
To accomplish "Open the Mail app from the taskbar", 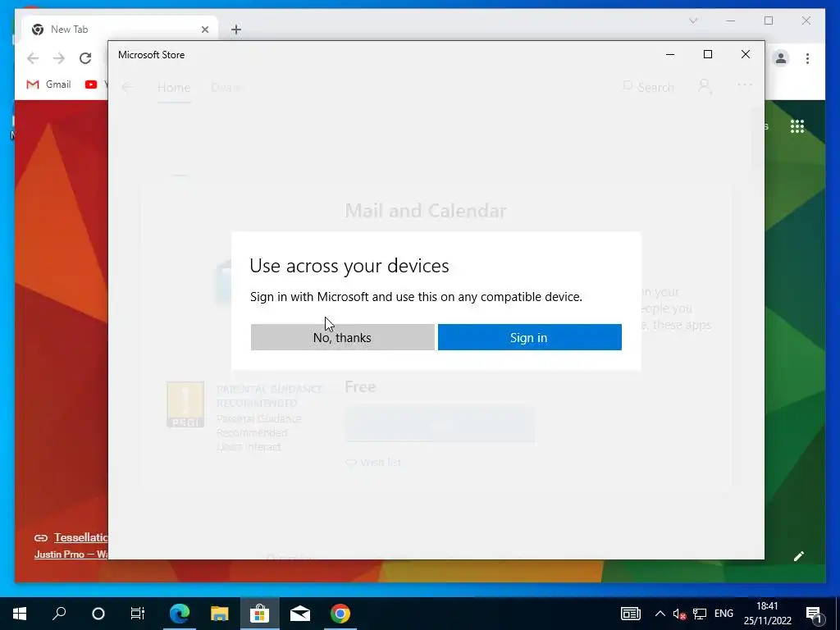I will click(300, 614).
